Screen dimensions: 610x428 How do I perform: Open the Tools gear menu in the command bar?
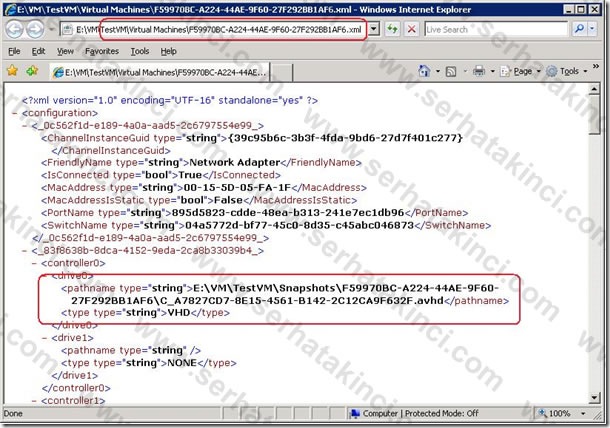(566, 72)
